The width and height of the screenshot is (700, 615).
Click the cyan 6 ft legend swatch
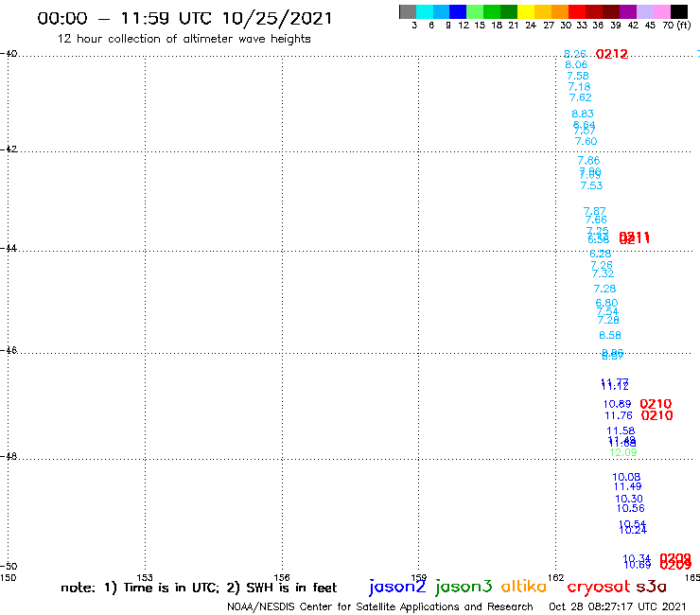[x=425, y=11]
